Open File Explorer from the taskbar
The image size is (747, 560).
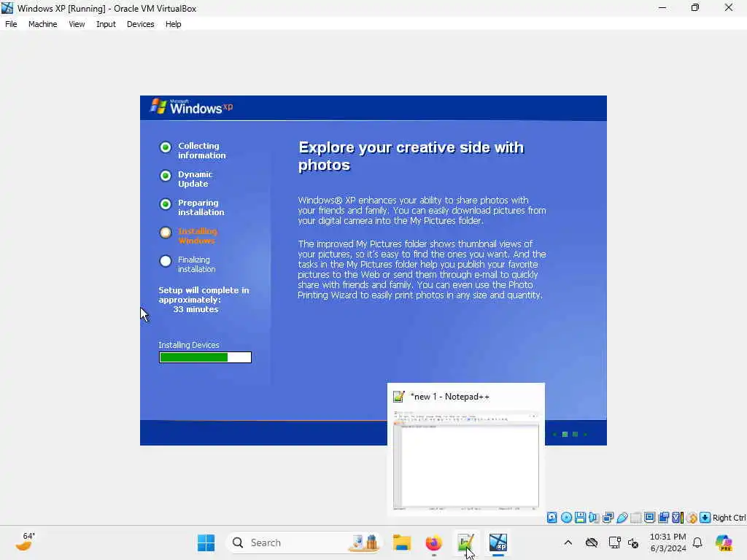(x=402, y=542)
